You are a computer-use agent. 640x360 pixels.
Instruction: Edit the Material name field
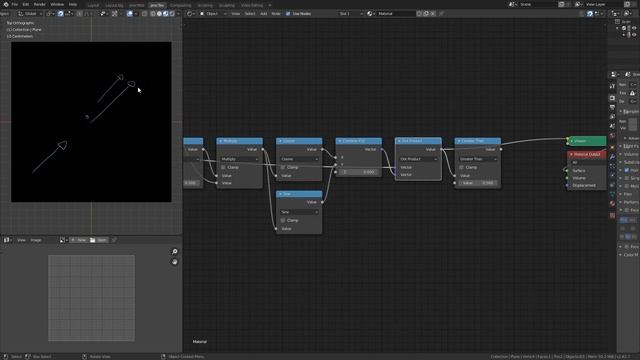[396, 13]
